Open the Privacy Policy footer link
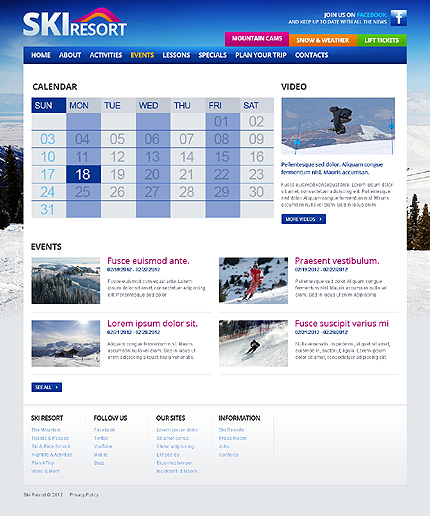The image size is (430, 516). pyautogui.click(x=84, y=495)
